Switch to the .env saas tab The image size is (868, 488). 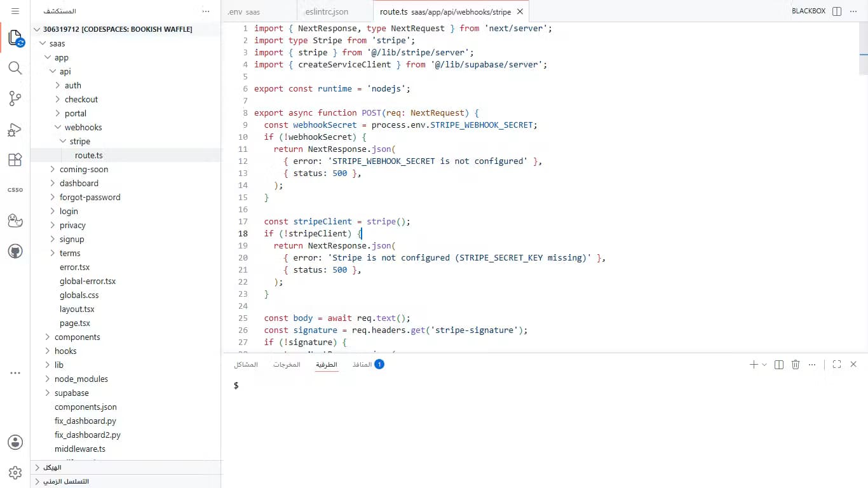[x=260, y=11]
